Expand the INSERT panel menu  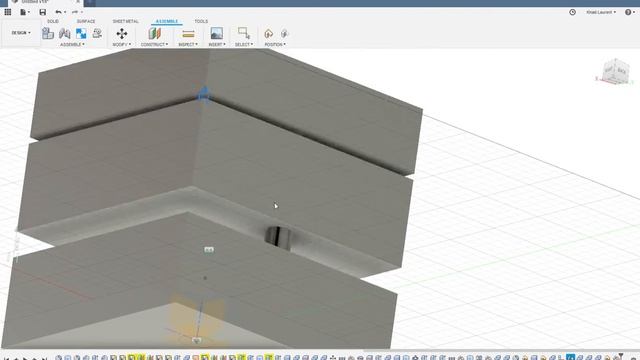(217, 44)
